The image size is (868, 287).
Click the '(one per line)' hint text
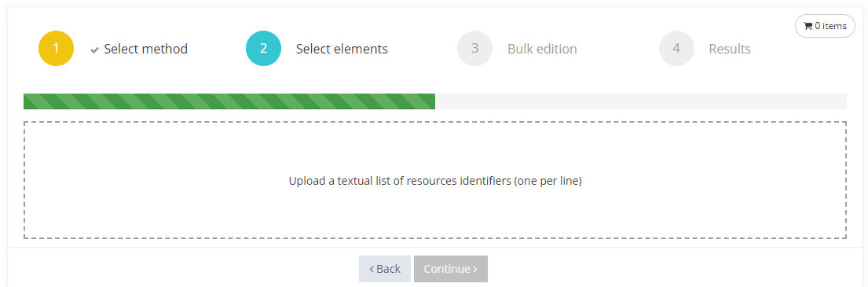pyautogui.click(x=548, y=181)
